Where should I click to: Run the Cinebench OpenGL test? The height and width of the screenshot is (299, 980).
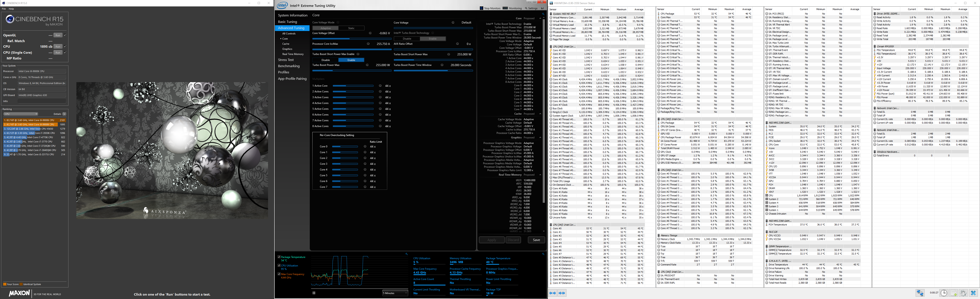click(58, 35)
